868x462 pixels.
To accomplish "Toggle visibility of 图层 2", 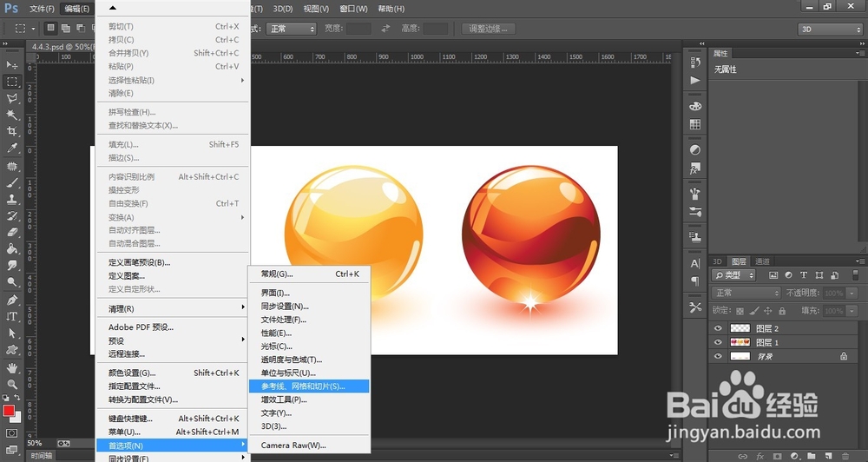I will pyautogui.click(x=718, y=328).
